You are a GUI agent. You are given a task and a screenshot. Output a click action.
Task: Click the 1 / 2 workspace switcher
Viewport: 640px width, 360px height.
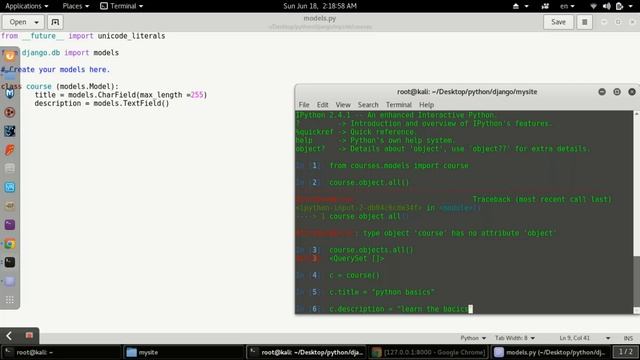coord(625,352)
